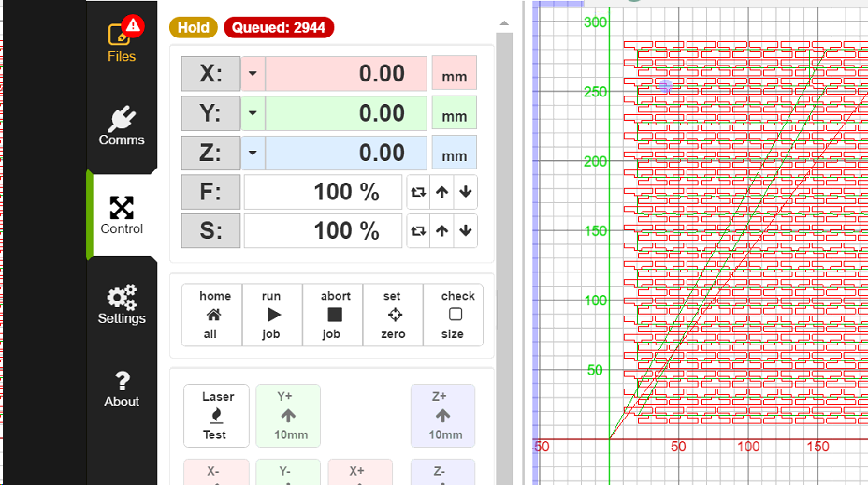Screen dimensions: 868x485
Task: Click the 150 X-axis label in viewer
Action: [x=817, y=447]
